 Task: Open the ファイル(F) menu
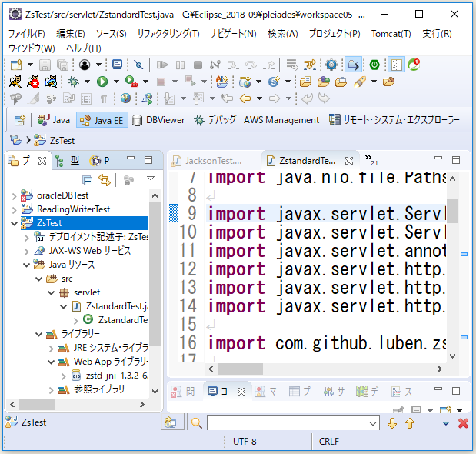[27, 34]
